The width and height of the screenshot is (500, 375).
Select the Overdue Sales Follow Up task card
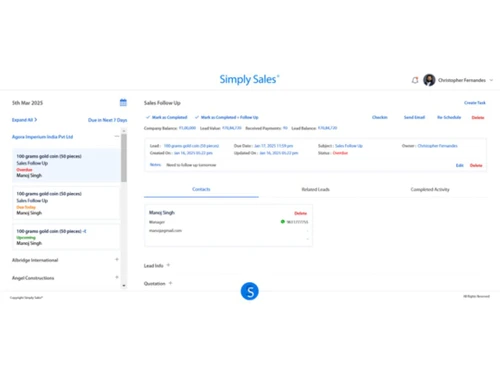pos(66,166)
